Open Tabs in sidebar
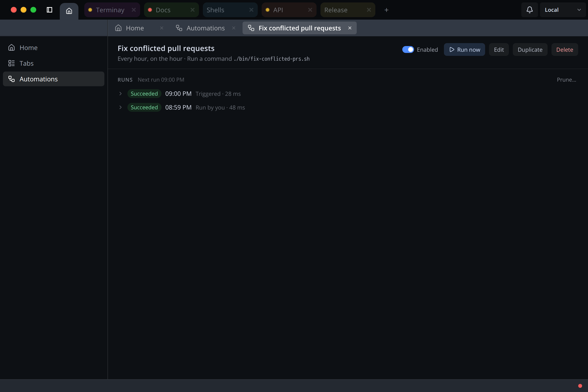The image size is (588, 392). coord(53,63)
